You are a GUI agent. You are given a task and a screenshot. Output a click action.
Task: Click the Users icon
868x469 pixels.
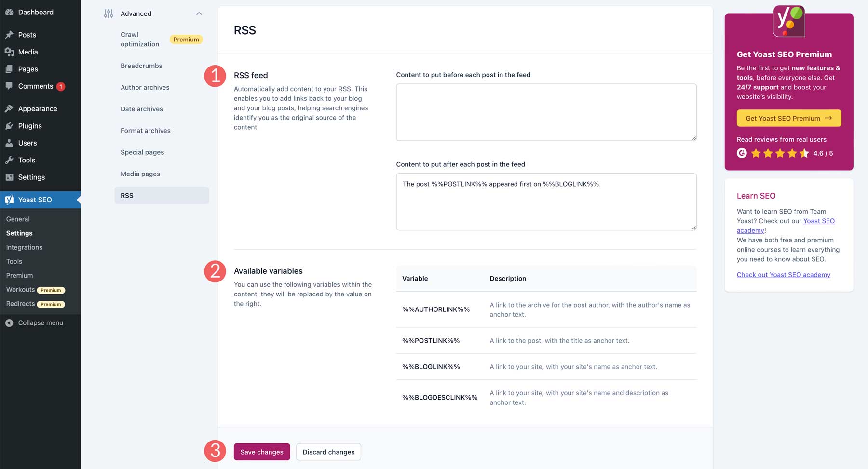coord(9,143)
